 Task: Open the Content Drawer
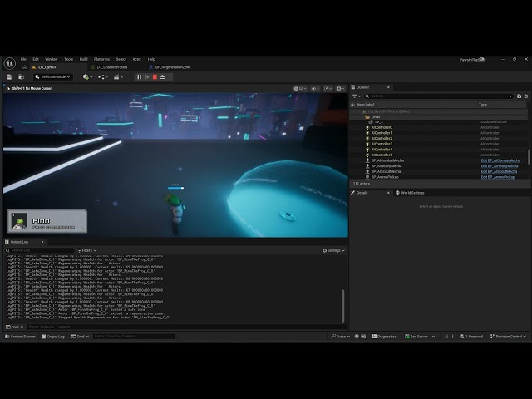(20, 337)
